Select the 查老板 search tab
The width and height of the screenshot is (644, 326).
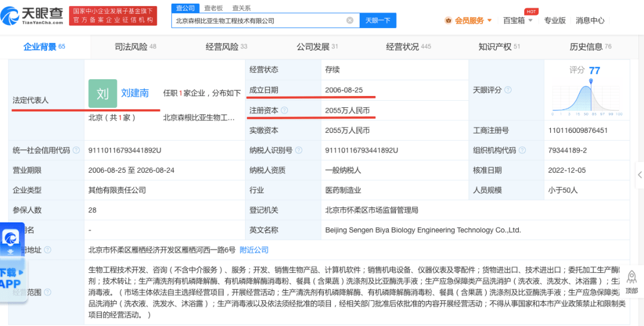point(213,8)
